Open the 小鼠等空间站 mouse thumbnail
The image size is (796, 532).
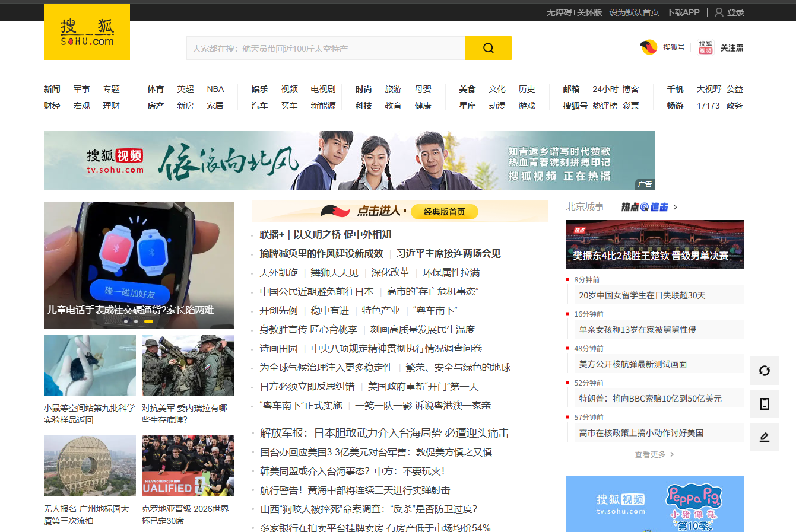(90, 365)
